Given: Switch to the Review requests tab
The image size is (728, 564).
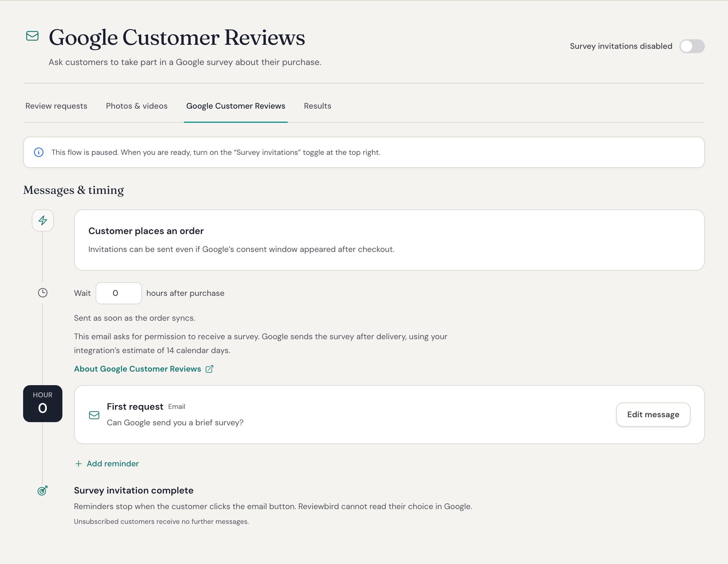Looking at the screenshot, I should pyautogui.click(x=56, y=106).
